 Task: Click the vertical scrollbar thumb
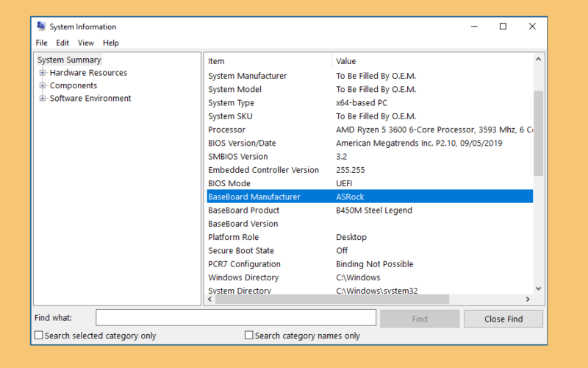click(x=539, y=133)
